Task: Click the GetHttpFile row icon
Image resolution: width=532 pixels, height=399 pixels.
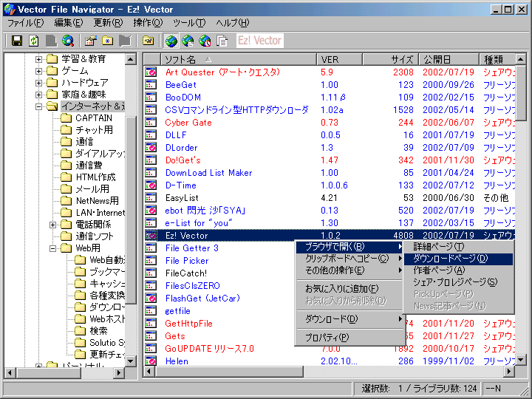Action: pyautogui.click(x=151, y=324)
